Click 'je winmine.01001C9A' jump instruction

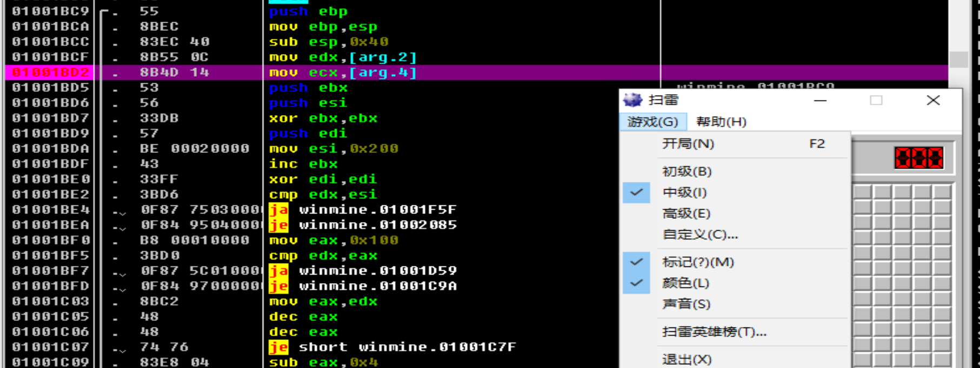click(363, 286)
